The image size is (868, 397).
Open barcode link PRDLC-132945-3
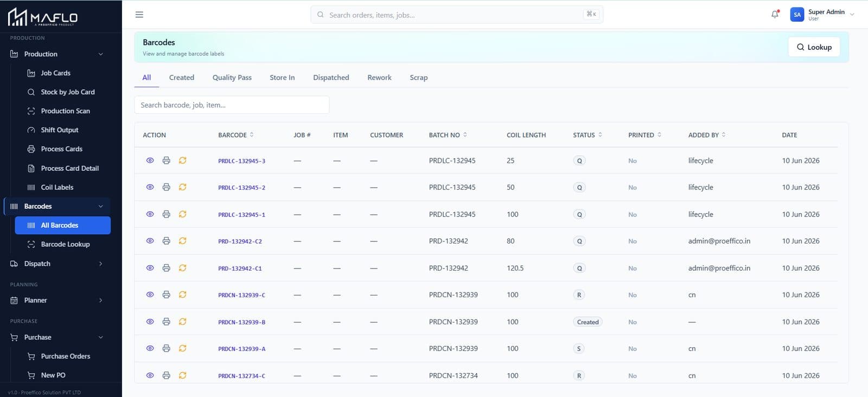[241, 161]
